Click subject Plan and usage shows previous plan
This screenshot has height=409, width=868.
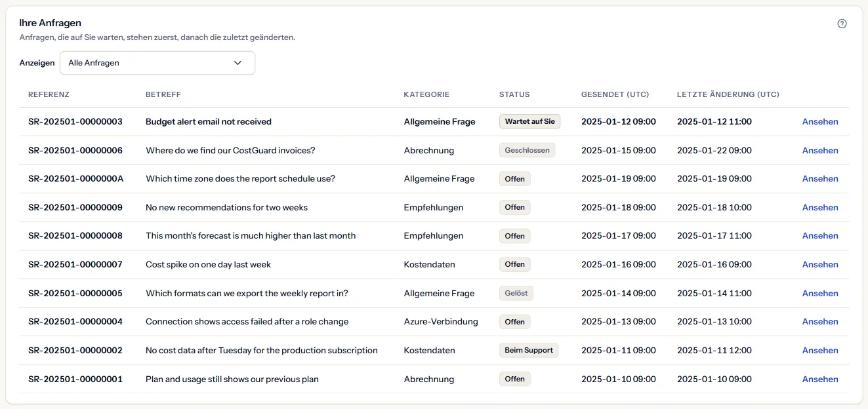pyautogui.click(x=232, y=379)
